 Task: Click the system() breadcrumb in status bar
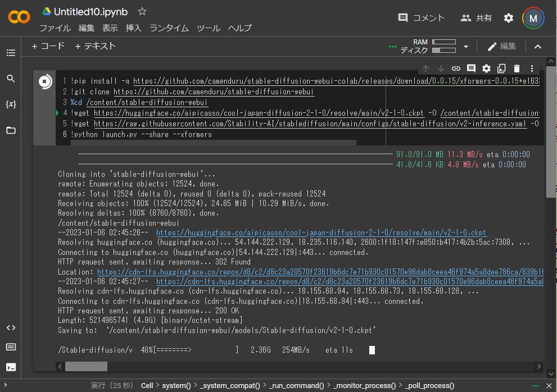tap(176, 386)
